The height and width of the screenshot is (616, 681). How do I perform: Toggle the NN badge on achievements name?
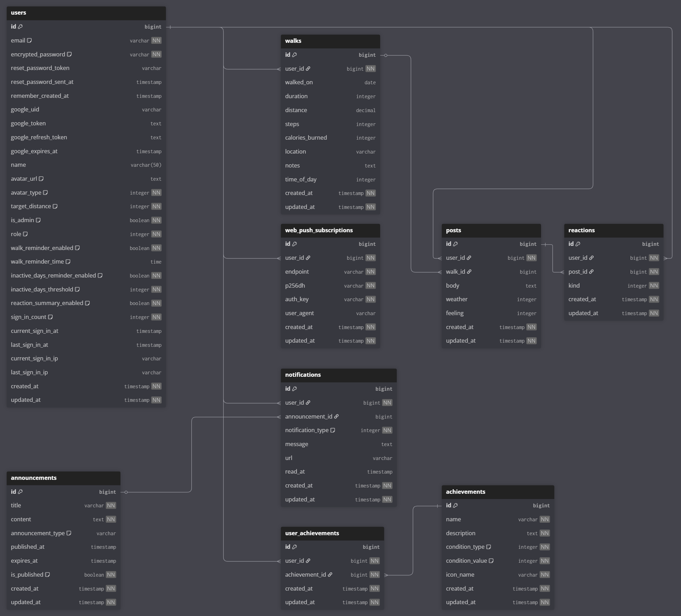pos(545,519)
